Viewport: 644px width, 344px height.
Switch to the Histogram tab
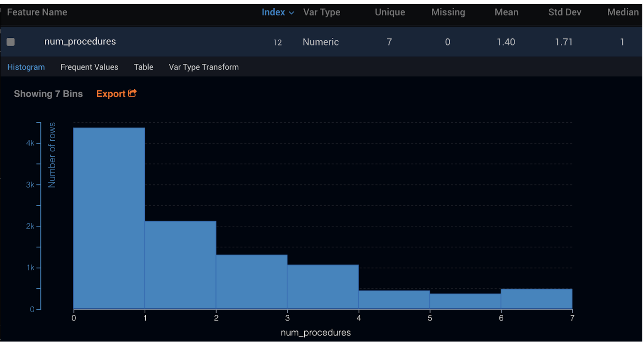26,67
